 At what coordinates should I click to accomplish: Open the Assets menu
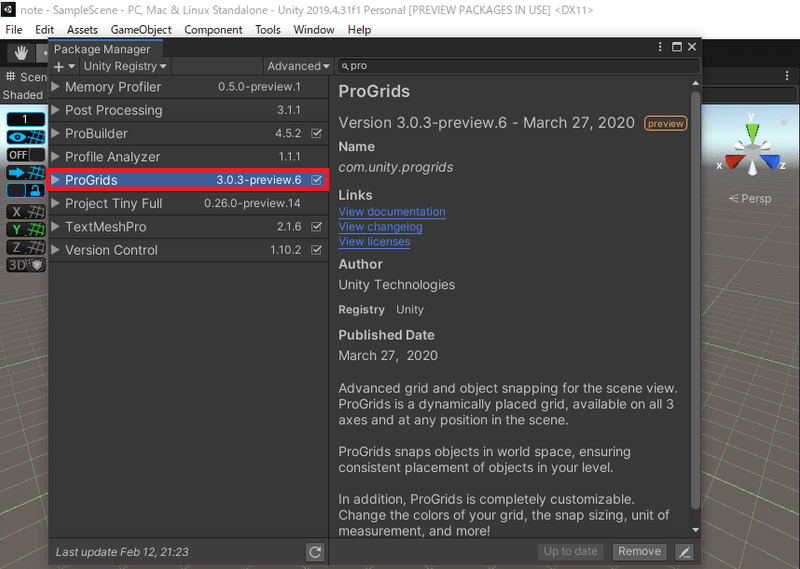point(82,30)
